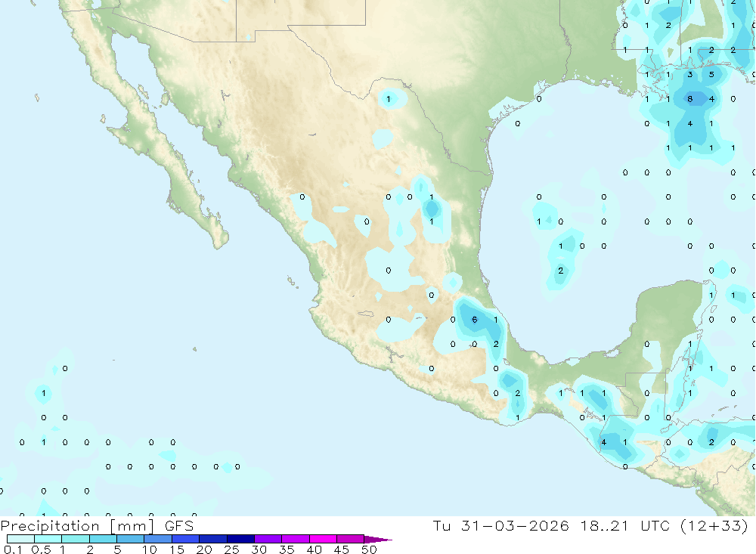Image resolution: width=756 pixels, height=554 pixels.
Task: Click the "GFS" model label
Action: (x=179, y=526)
